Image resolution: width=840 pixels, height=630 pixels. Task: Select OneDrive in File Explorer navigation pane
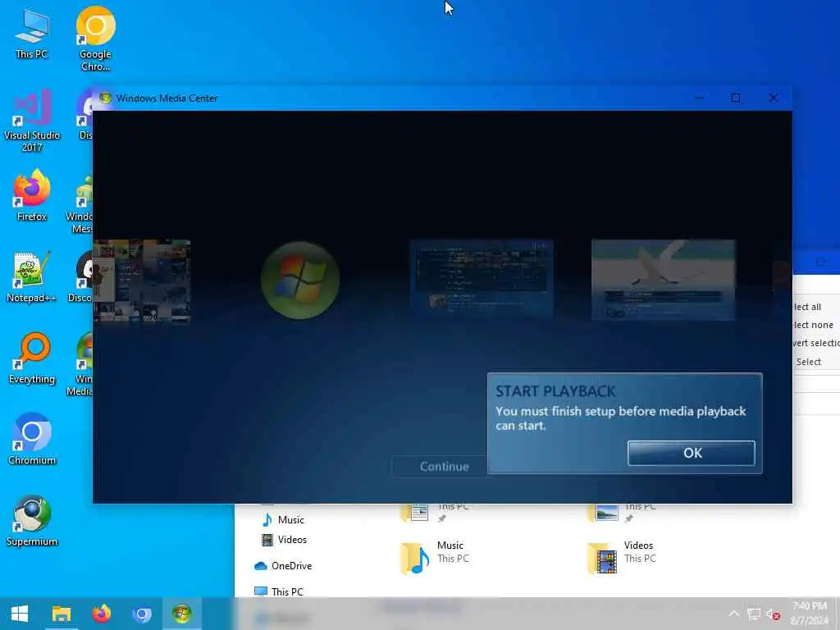[283, 566]
